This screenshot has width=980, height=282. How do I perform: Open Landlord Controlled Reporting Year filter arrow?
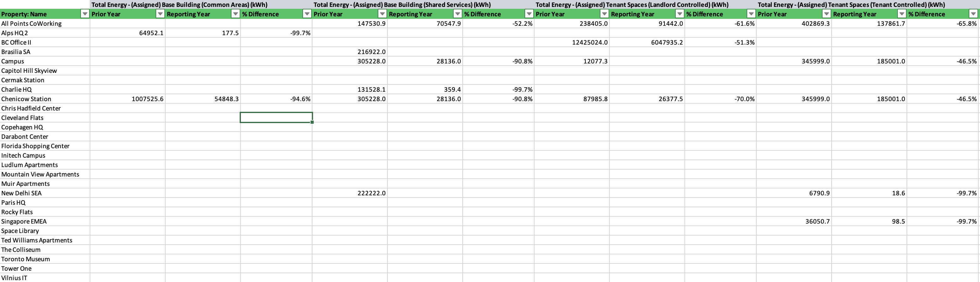pos(679,14)
